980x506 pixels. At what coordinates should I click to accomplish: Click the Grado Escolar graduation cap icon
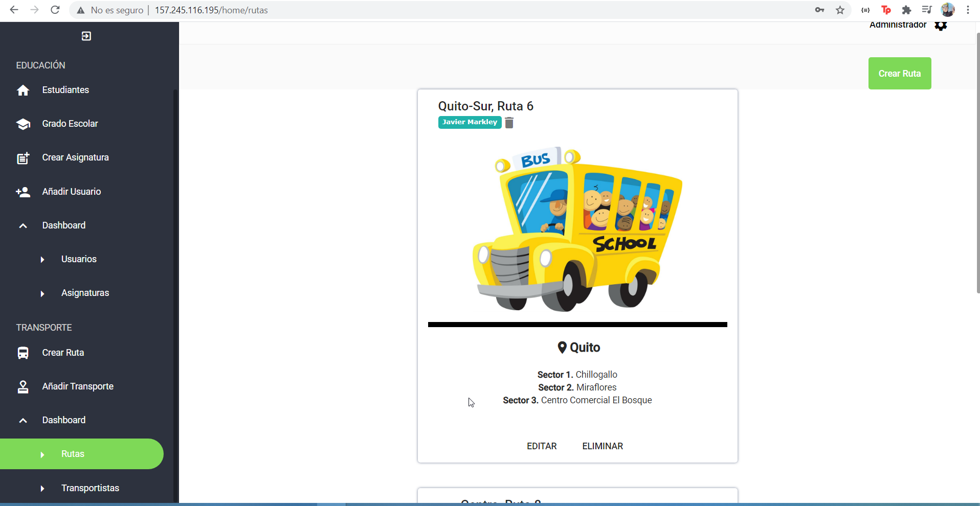(23, 124)
